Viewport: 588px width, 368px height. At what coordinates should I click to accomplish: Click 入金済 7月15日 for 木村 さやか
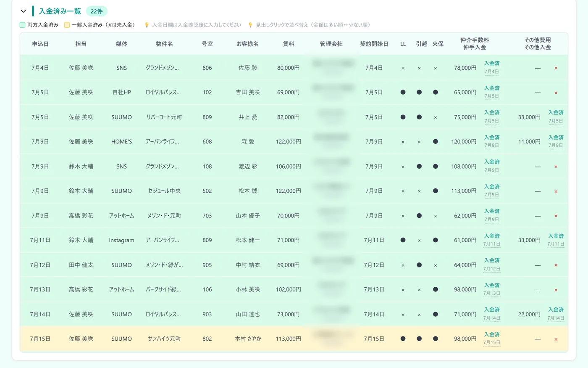pyautogui.click(x=492, y=339)
